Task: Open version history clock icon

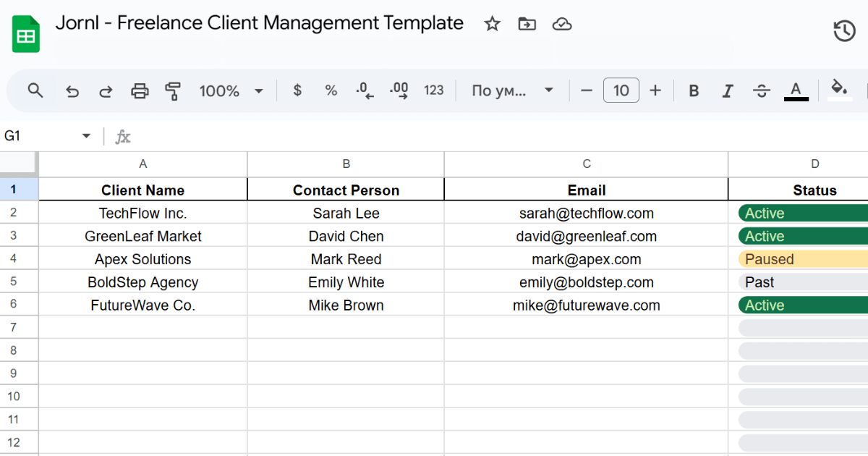Action: (844, 30)
